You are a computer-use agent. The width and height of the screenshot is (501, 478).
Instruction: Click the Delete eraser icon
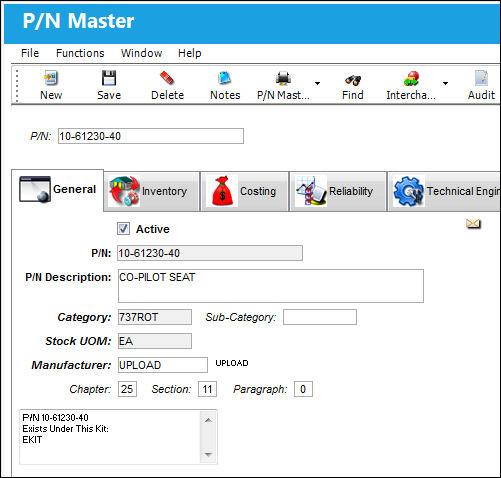coord(167,78)
